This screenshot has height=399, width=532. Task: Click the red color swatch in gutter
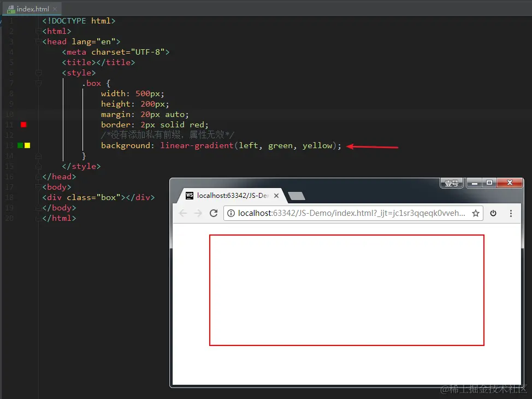pos(23,125)
